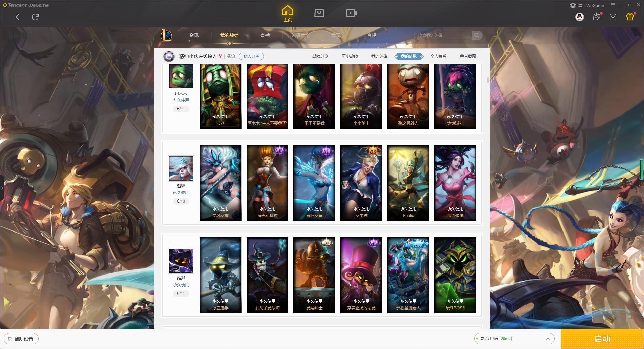Click the search magnifier button
The width and height of the screenshot is (644, 349).
477,35
